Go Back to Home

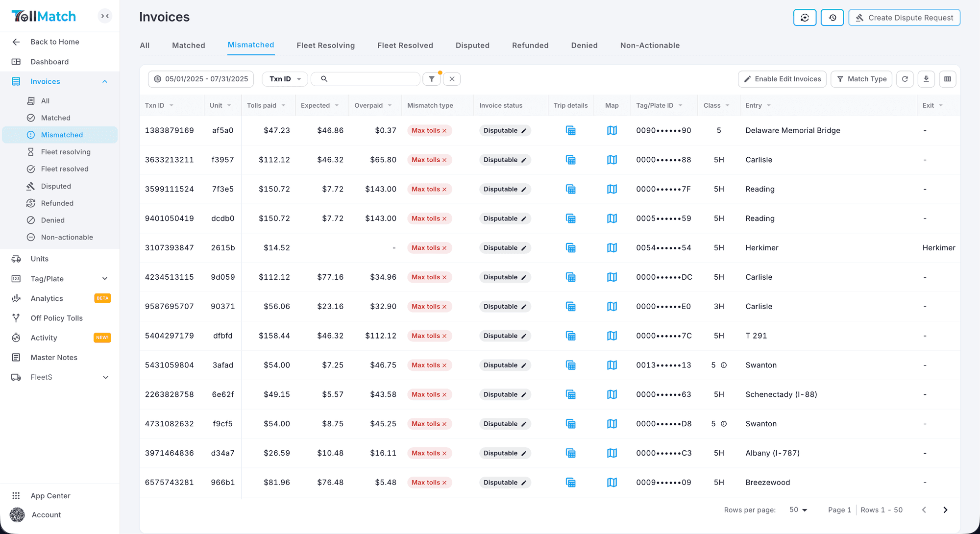(54, 42)
